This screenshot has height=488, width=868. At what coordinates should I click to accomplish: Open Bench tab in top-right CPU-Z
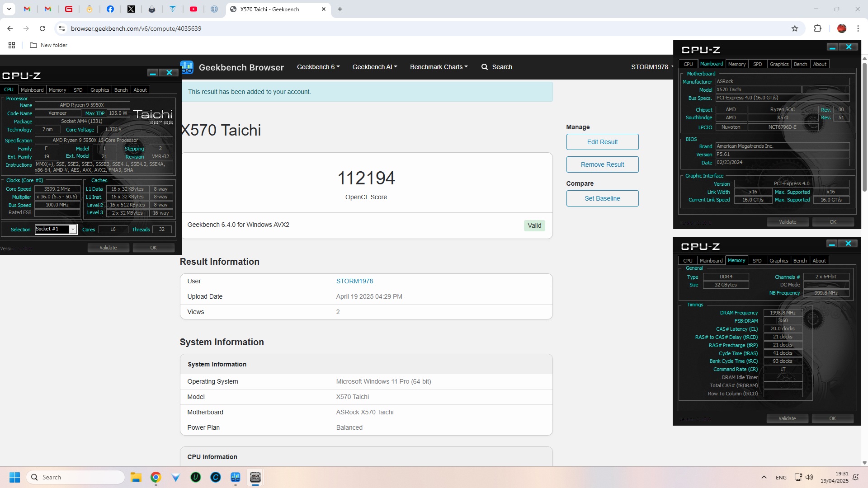coord(800,64)
